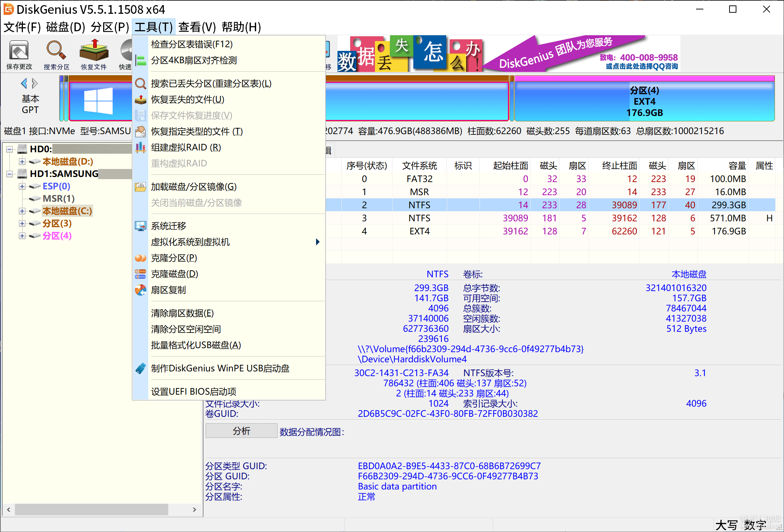The width and height of the screenshot is (784, 532).
Task: Click the next disk forward arrow
Action: (x=35, y=84)
